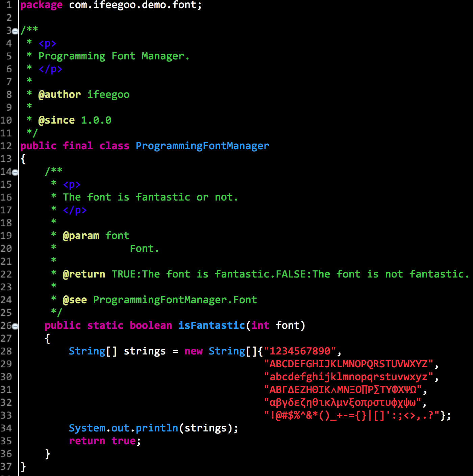
Task: Collapse the class Javadoc comment at line 3
Action: 15,31
